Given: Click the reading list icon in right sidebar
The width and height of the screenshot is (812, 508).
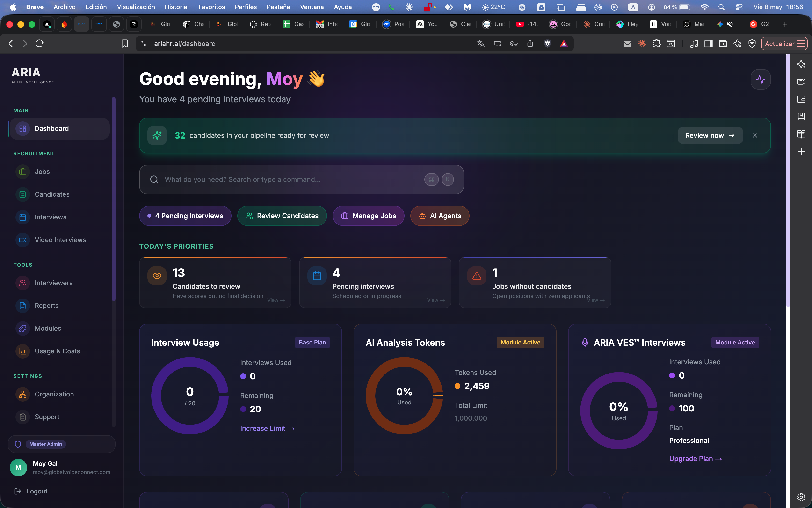Looking at the screenshot, I should point(801,134).
